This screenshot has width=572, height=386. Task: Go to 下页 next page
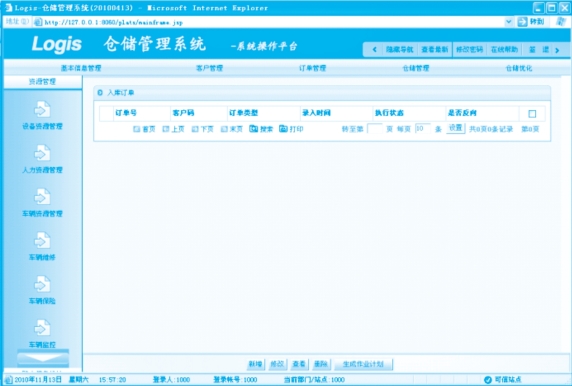[202, 129]
